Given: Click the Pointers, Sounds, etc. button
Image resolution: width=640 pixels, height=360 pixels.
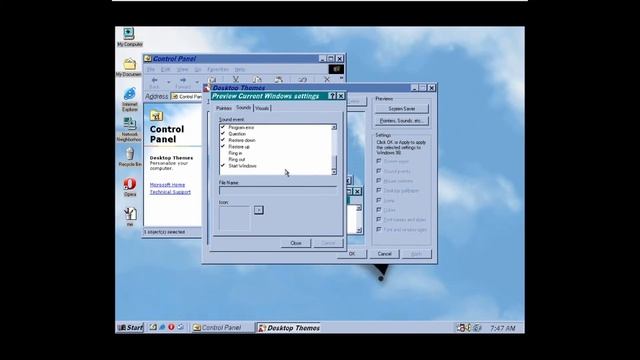Looking at the screenshot, I should 402,121.
